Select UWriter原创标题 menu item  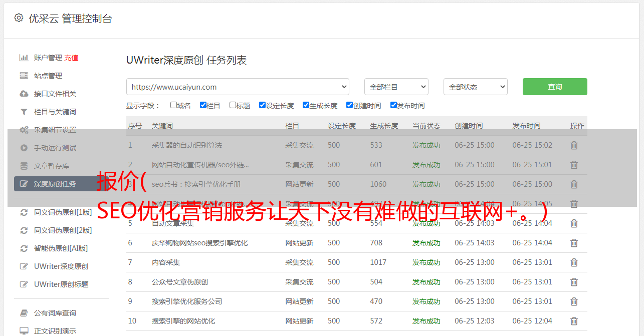click(x=61, y=284)
